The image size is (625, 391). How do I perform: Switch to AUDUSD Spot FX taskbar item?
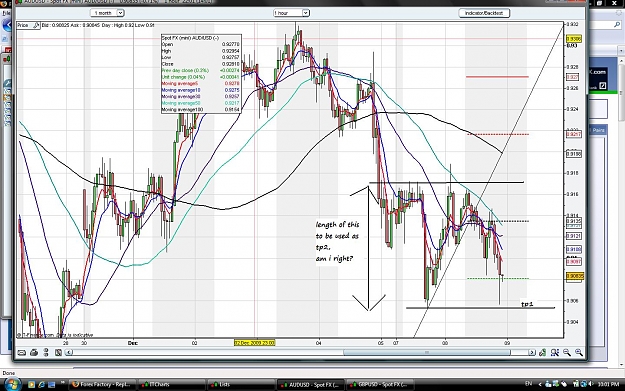(311, 385)
